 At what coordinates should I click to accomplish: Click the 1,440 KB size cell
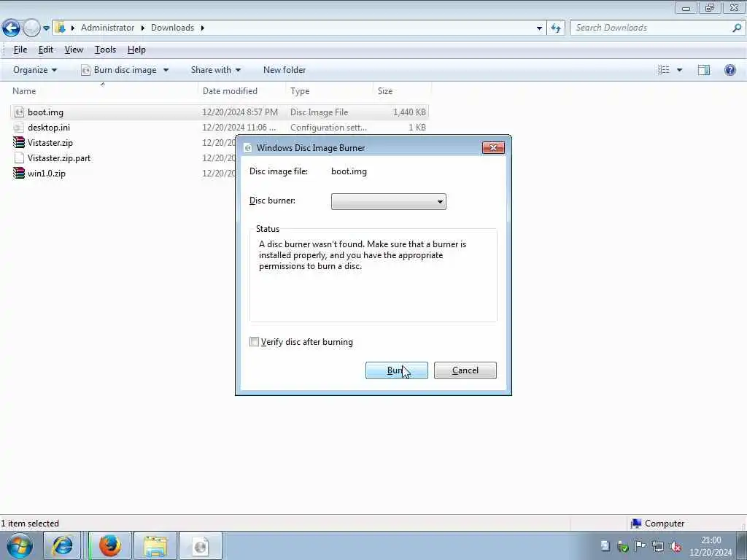409,112
